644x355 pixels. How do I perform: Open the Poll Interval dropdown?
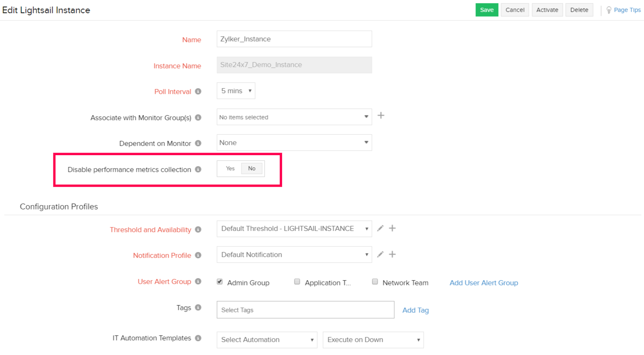(x=236, y=91)
